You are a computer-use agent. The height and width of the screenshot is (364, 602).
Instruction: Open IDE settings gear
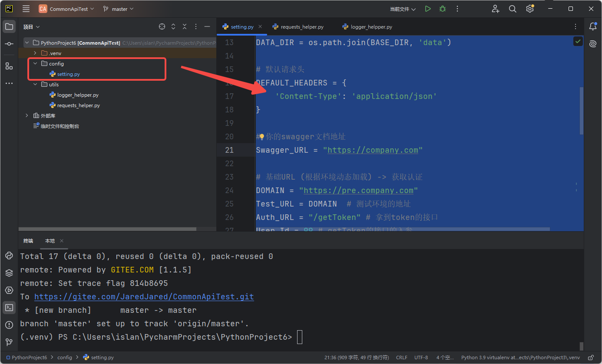pos(529,9)
